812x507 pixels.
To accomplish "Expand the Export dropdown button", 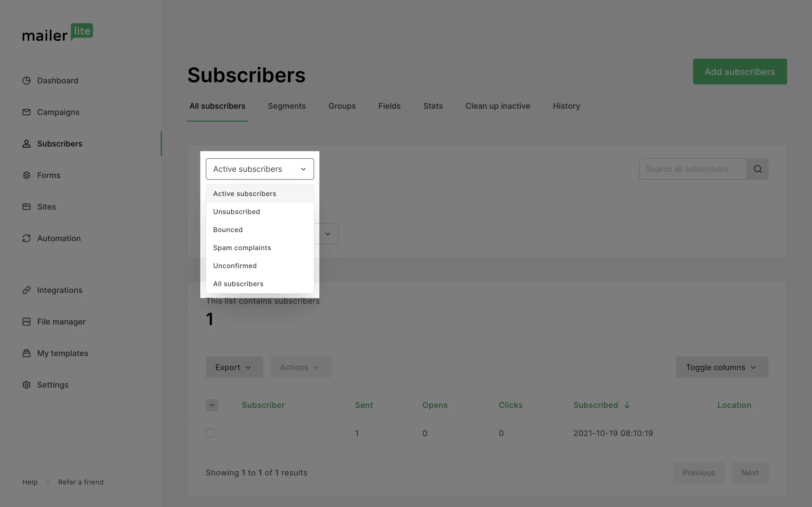I will click(234, 367).
